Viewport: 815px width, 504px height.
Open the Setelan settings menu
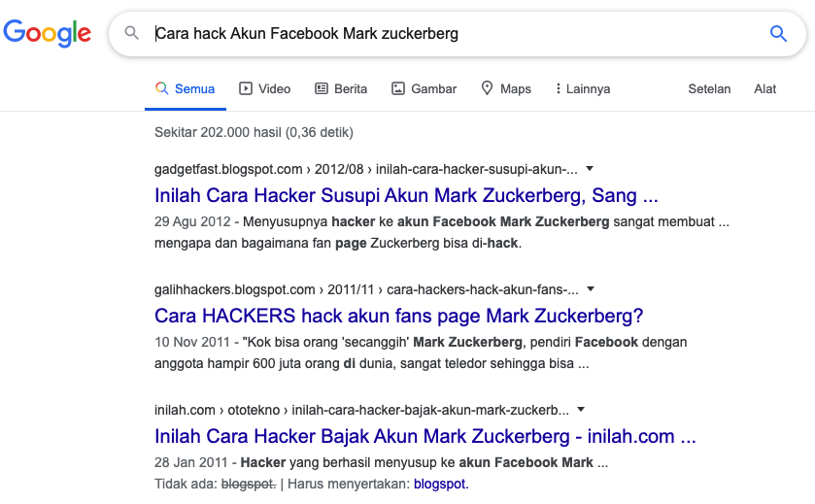709,88
